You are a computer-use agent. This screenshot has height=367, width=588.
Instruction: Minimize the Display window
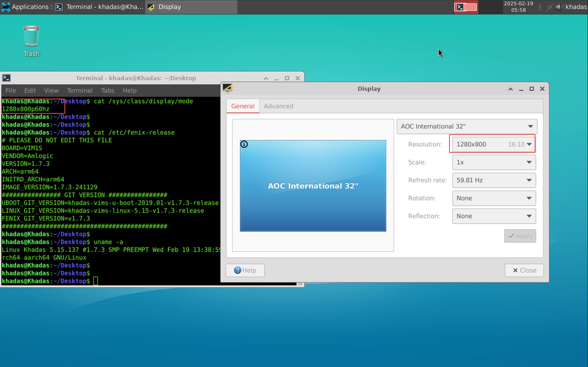point(521,89)
